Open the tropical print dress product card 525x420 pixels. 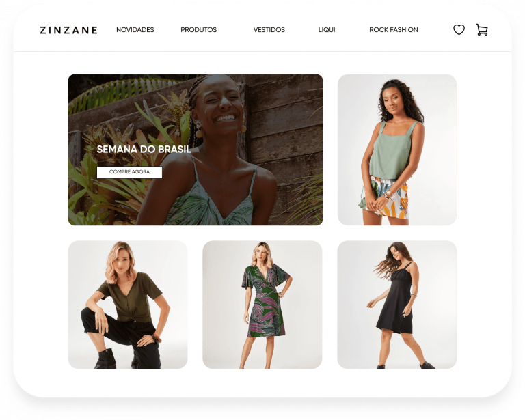(x=262, y=305)
